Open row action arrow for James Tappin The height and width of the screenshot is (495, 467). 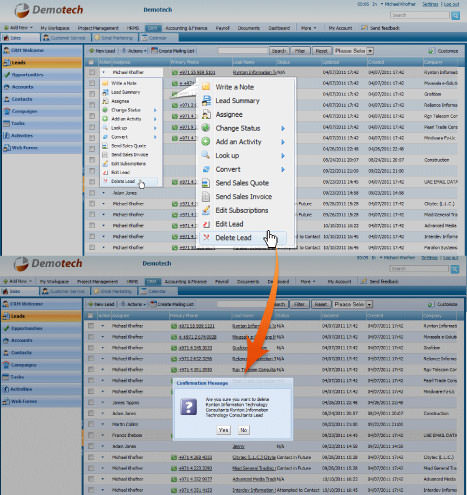click(103, 402)
